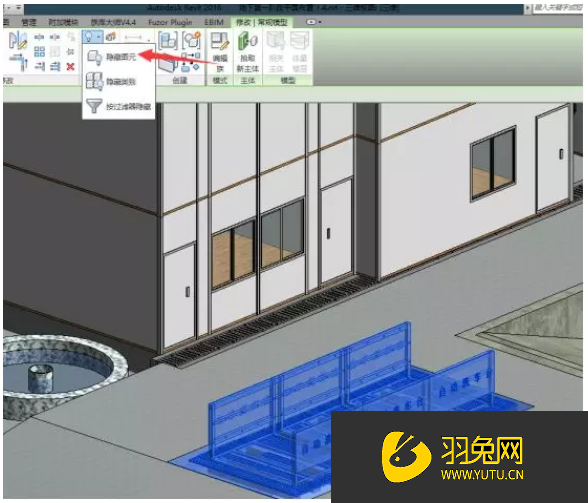Click the Override Graphics cube icon
Image resolution: width=588 pixels, height=503 pixels.
click(111, 37)
